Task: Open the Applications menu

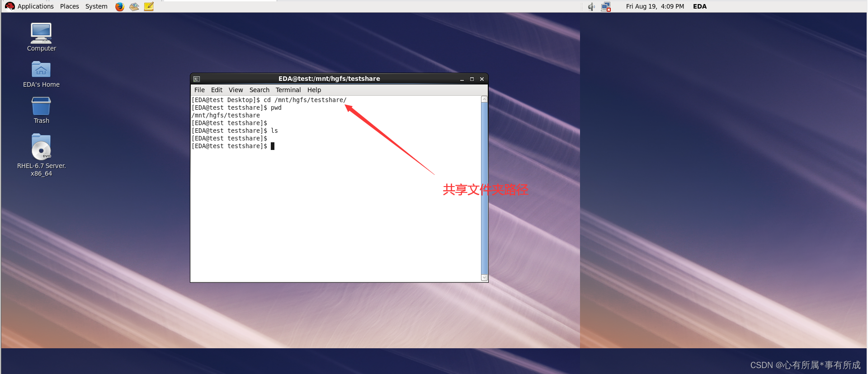Action: [30, 6]
